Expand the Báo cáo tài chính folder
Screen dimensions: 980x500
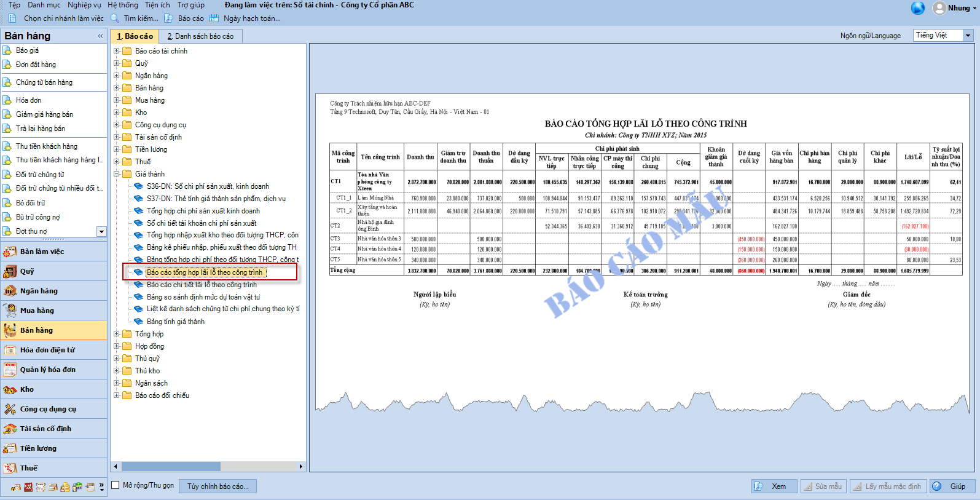[116, 51]
